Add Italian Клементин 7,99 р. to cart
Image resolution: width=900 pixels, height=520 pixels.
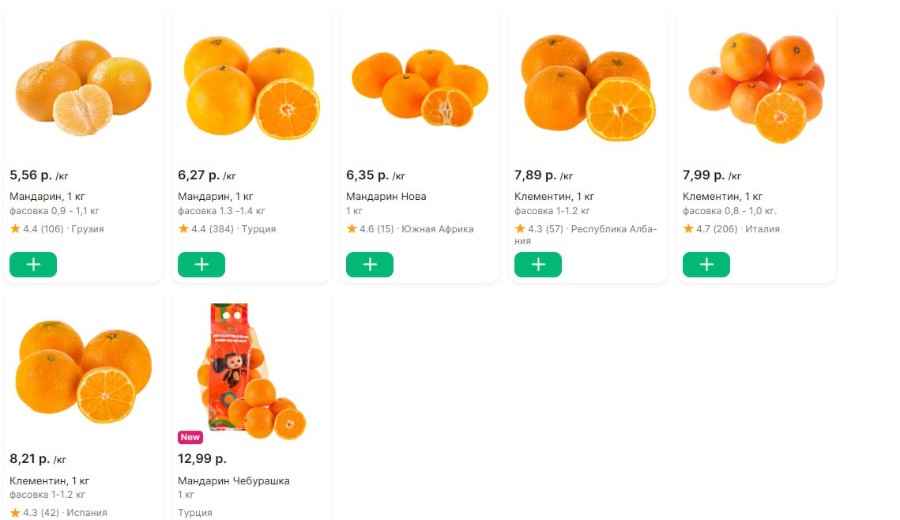pyautogui.click(x=706, y=265)
